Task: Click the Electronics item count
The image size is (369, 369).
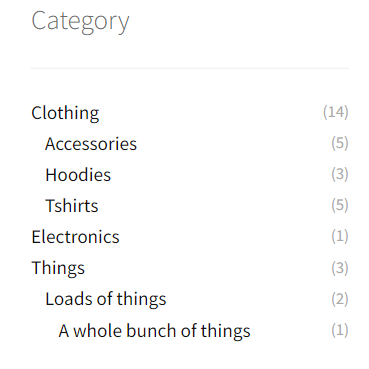Action: tap(340, 236)
